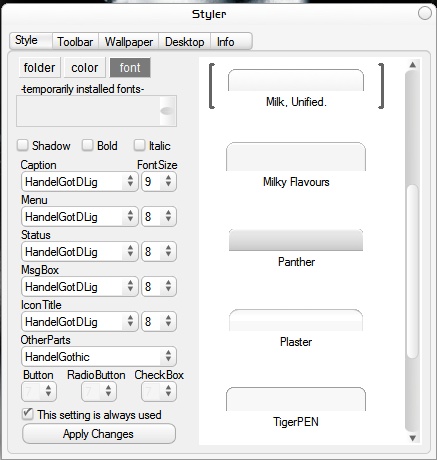Switch to the color sub-section button
Viewport: 437px width, 460px height.
point(85,68)
